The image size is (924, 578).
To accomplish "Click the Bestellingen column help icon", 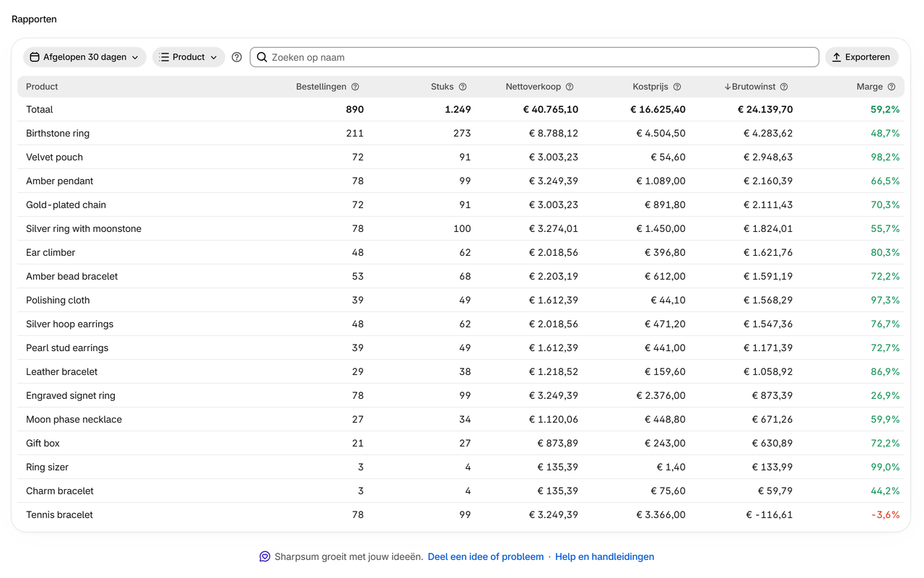I will click(x=355, y=87).
